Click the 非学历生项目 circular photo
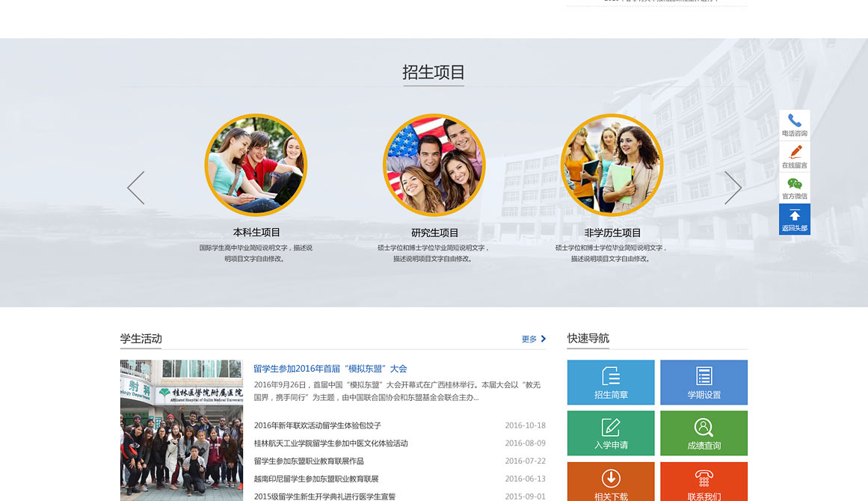Viewport: 868px width, 501px height. (612, 165)
